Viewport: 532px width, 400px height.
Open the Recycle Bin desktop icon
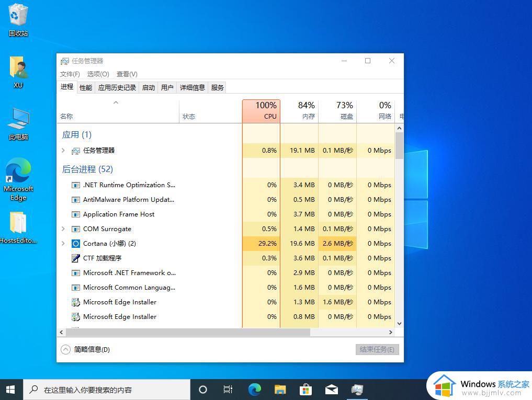tap(18, 20)
